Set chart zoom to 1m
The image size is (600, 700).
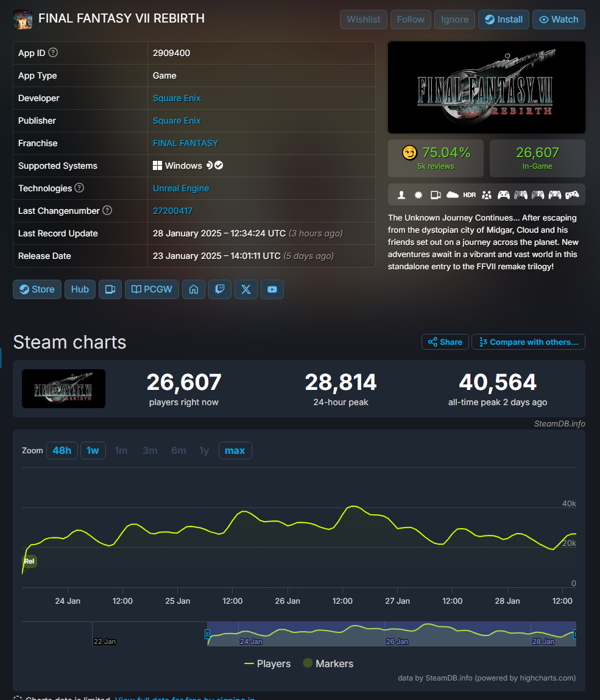(x=121, y=450)
